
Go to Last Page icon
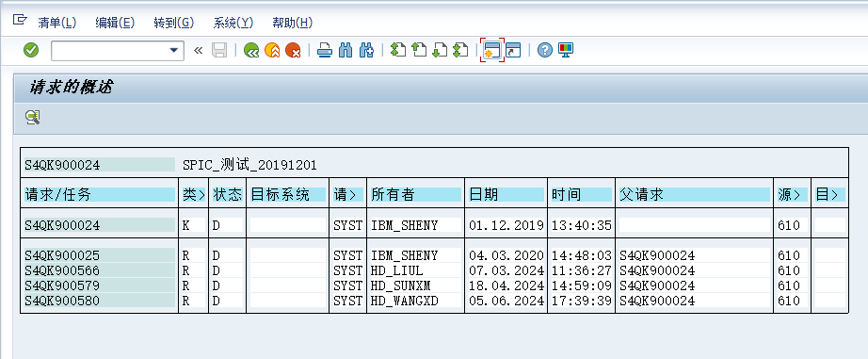click(460, 51)
